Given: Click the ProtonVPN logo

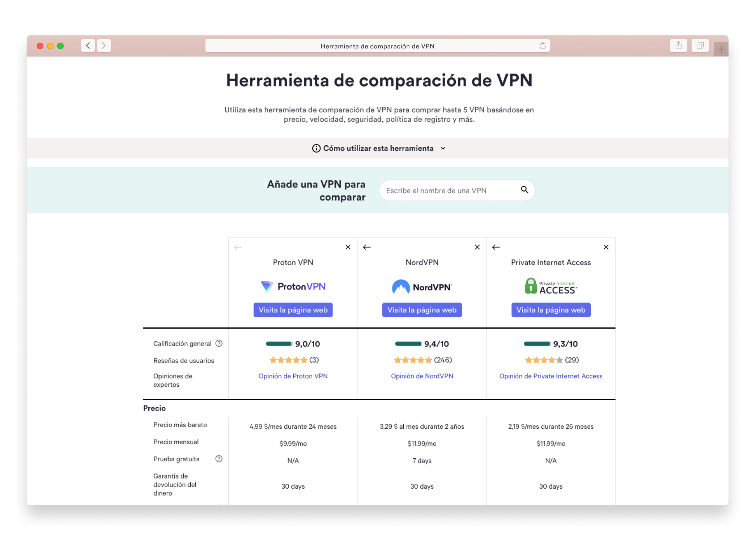Looking at the screenshot, I should point(293,286).
